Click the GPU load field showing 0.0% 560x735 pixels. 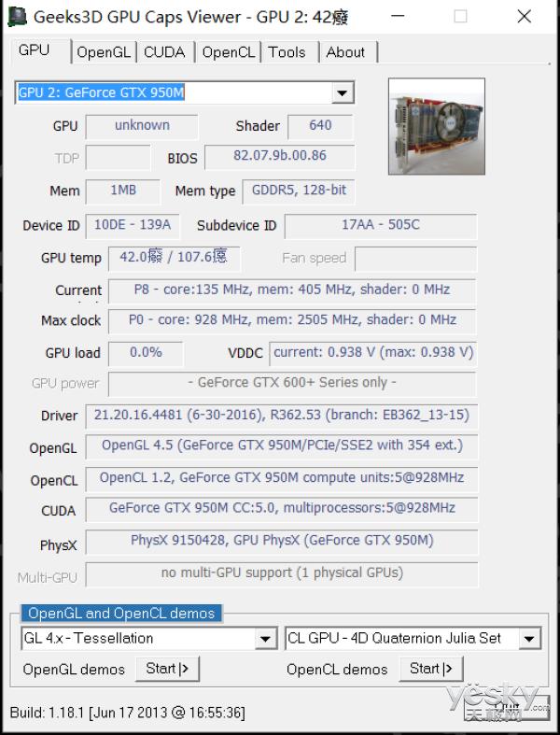tap(146, 353)
